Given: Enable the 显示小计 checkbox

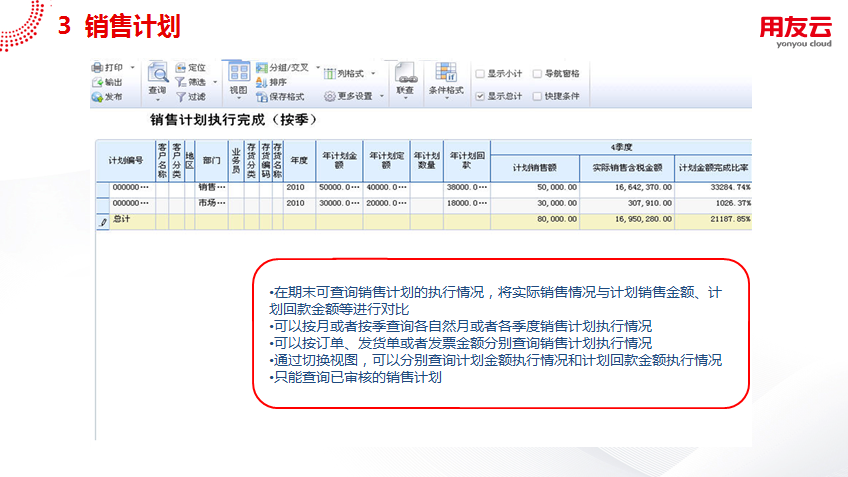Looking at the screenshot, I should point(481,73).
